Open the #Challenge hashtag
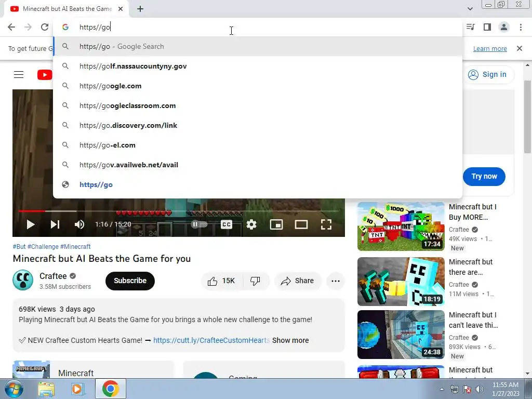The width and height of the screenshot is (532, 399). 43,247
